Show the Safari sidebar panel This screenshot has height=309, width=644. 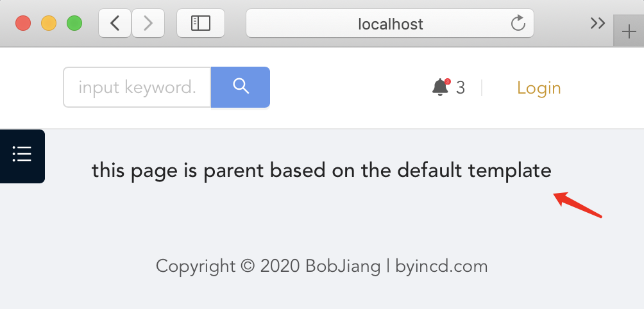click(x=201, y=23)
